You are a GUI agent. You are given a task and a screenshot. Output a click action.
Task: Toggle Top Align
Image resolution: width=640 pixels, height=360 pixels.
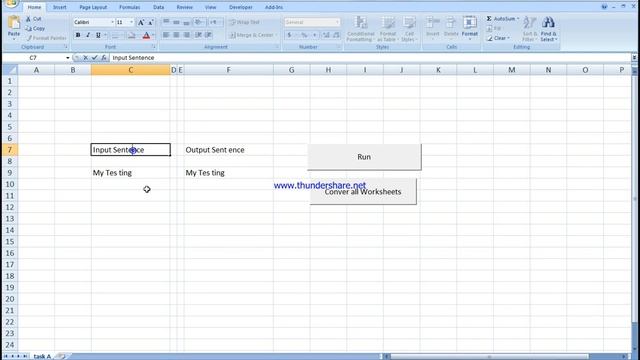166,22
